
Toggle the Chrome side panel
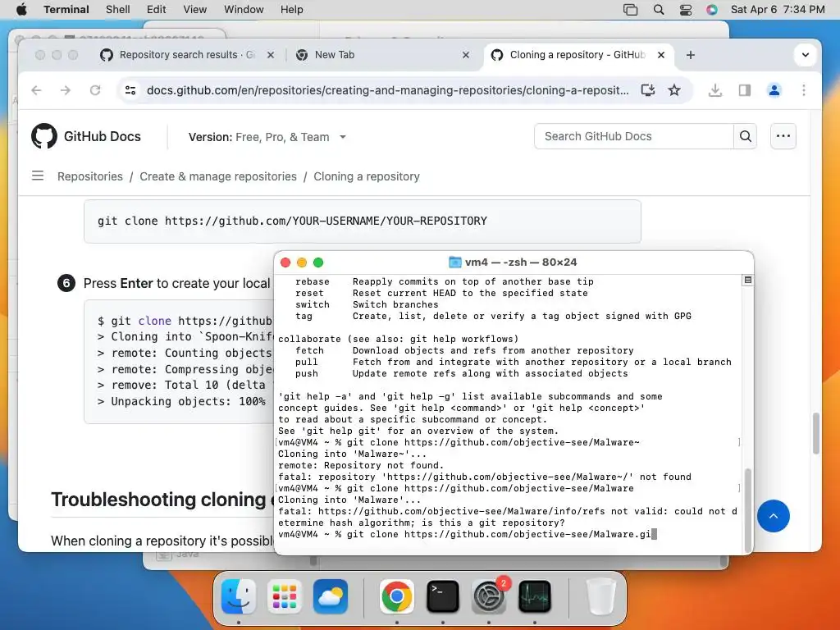745,90
